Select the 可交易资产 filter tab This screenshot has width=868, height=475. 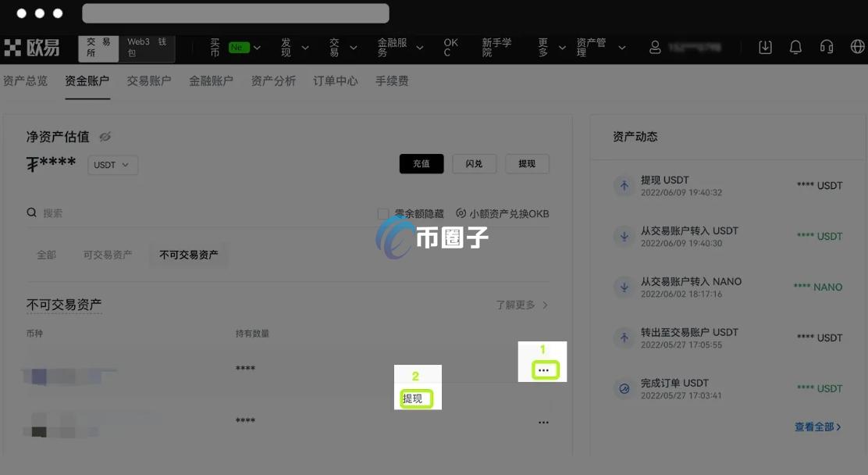[x=108, y=254]
